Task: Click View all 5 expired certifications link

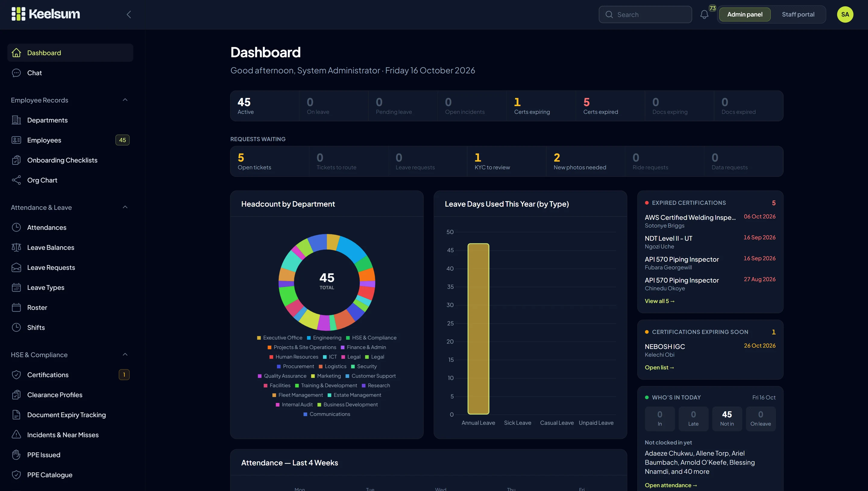Action: click(659, 301)
